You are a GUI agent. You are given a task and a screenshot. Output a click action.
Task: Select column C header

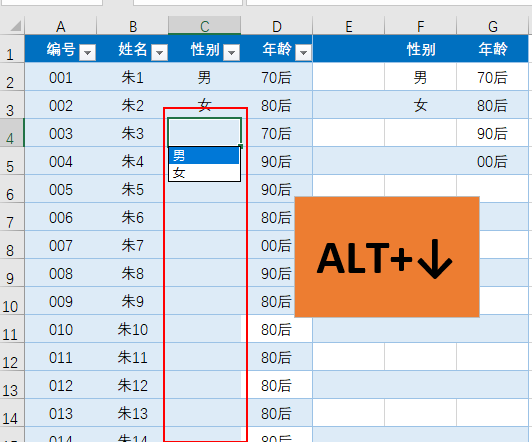[x=205, y=26]
